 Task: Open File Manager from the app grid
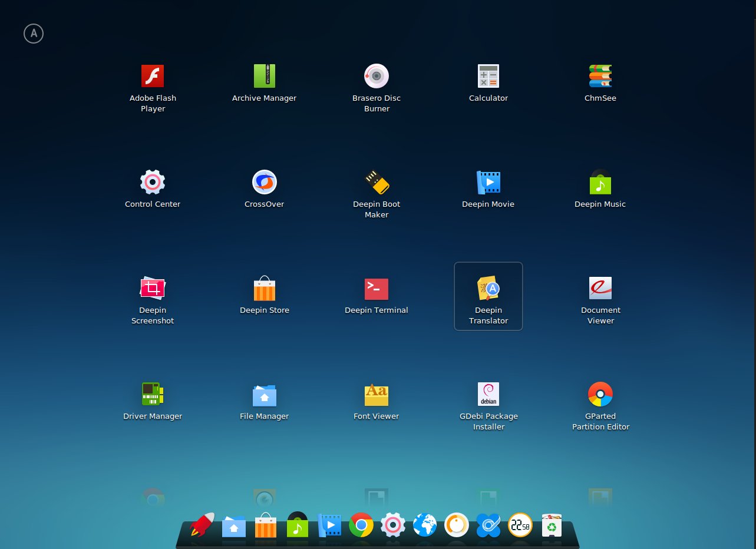[265, 395]
